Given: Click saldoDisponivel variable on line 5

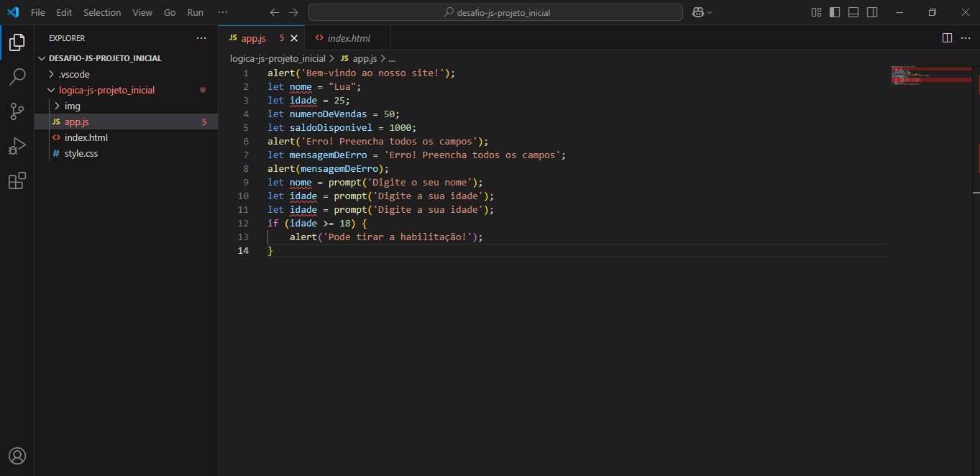Looking at the screenshot, I should [331, 127].
